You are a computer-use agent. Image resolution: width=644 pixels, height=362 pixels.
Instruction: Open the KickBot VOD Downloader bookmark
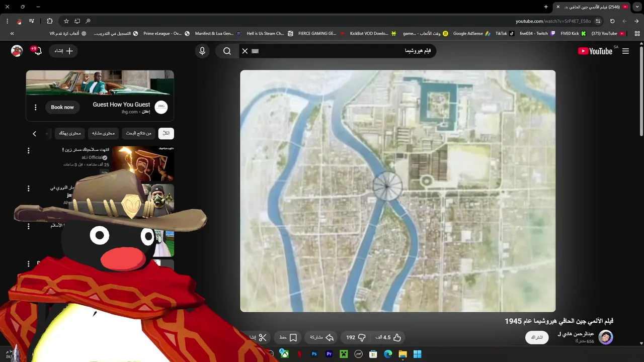[x=373, y=34]
